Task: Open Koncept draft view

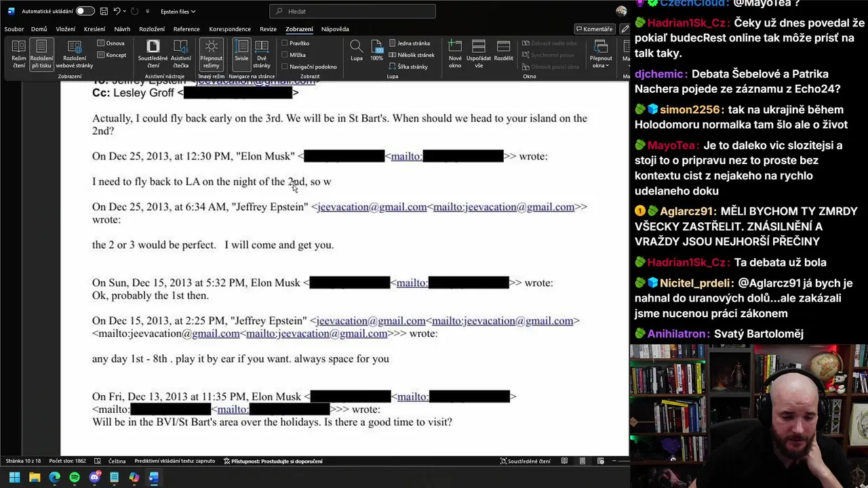Action: (112, 55)
